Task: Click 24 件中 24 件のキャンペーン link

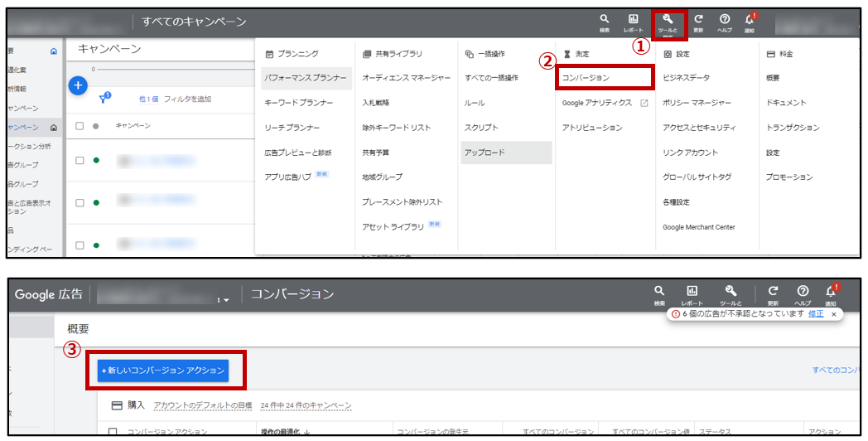Action: point(306,406)
